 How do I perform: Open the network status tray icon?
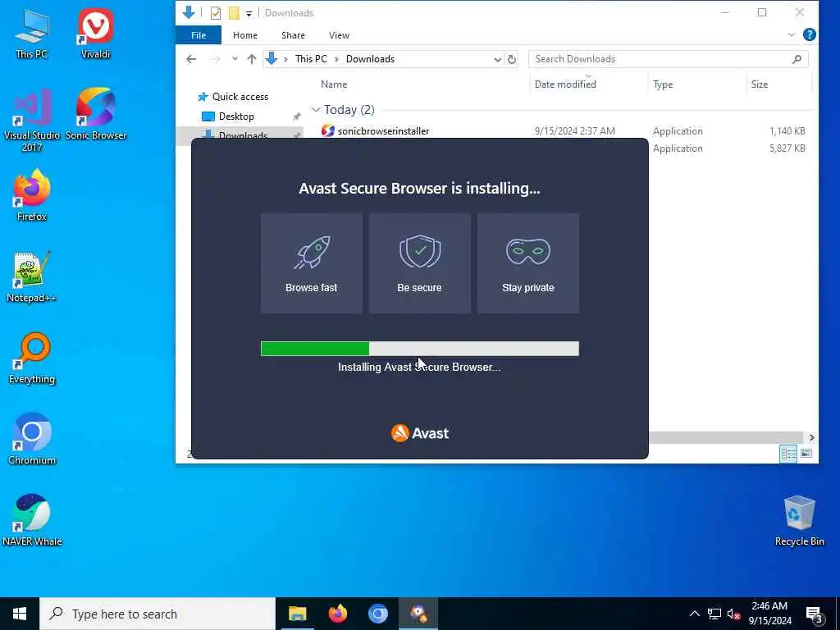point(714,614)
